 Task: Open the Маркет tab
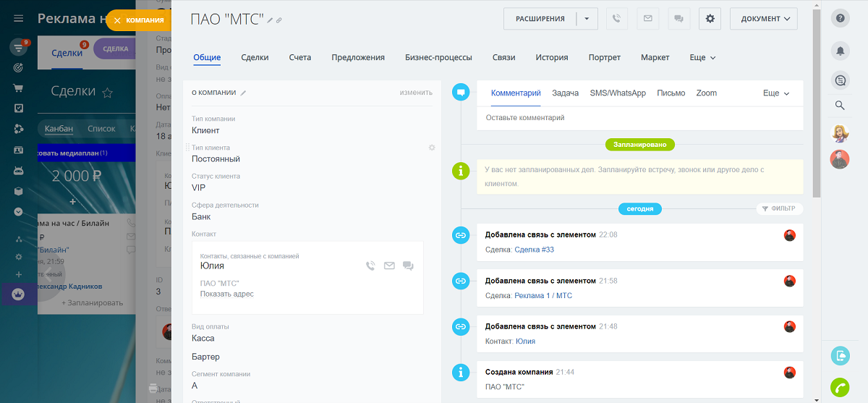click(x=655, y=57)
